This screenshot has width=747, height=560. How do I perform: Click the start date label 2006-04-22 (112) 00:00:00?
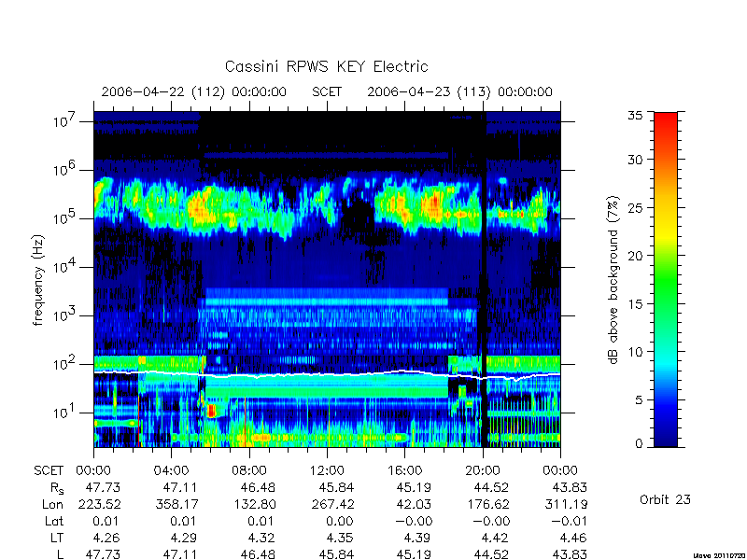(194, 91)
